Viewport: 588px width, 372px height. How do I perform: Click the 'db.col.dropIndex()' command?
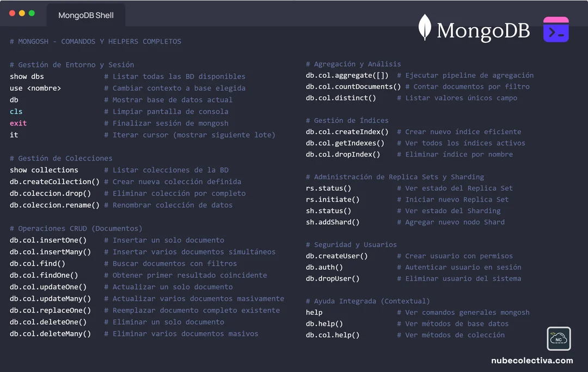click(x=343, y=154)
